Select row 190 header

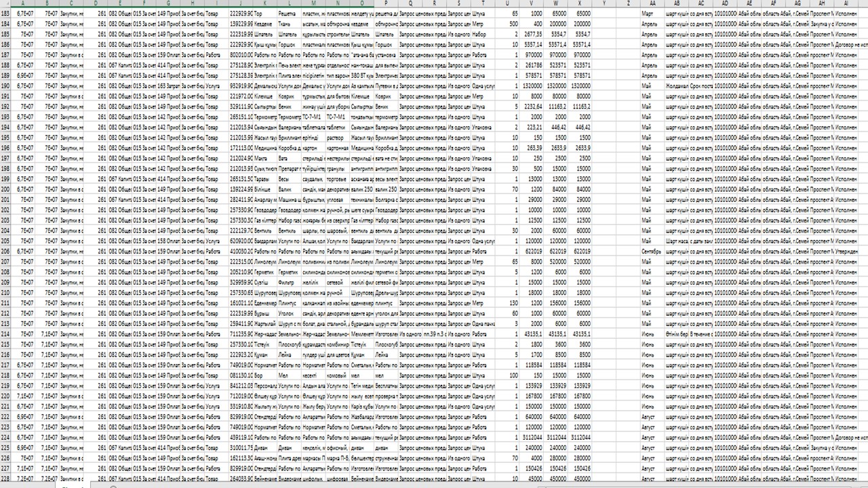click(x=6, y=85)
